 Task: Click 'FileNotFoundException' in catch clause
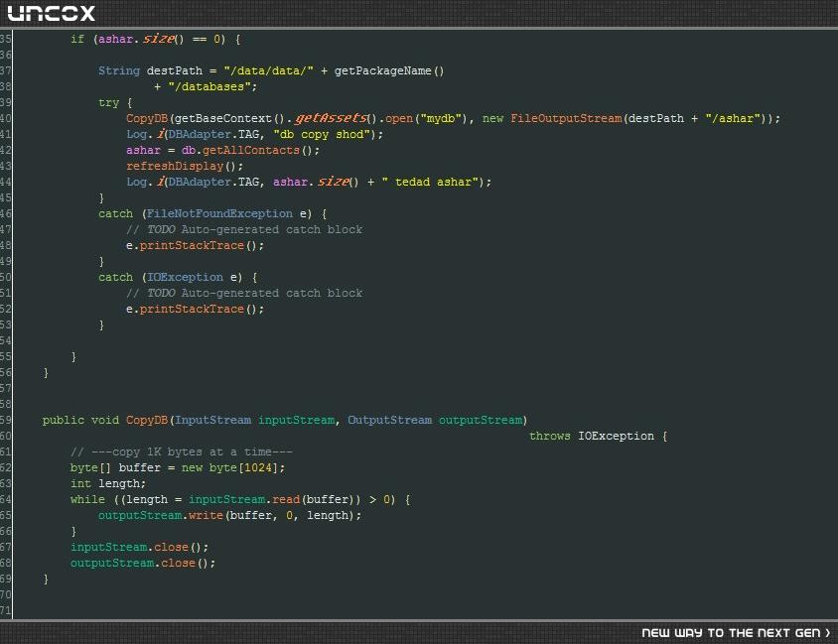tap(219, 213)
